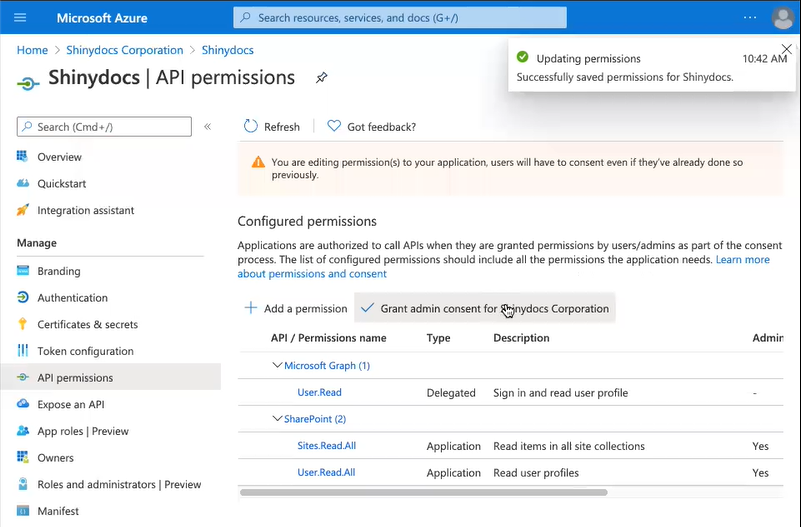Click the user account avatar icon
The height and width of the screenshot is (527, 801).
[x=783, y=18]
